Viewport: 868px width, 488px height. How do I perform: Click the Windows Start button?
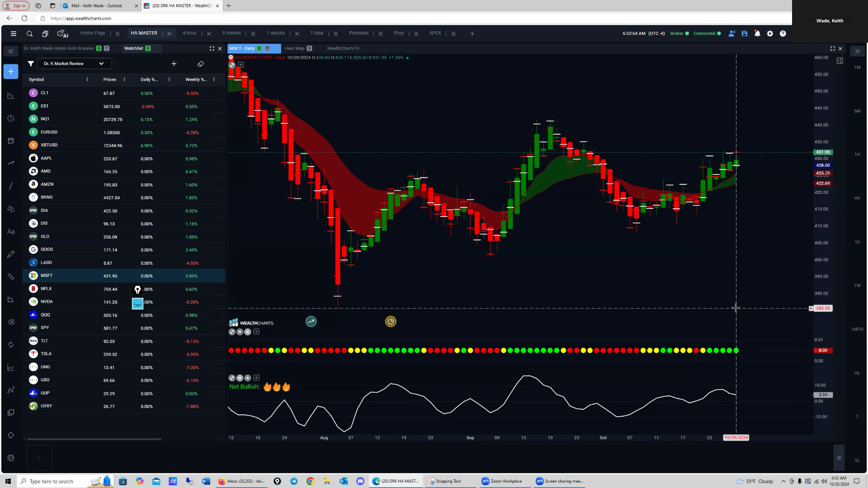[x=8, y=481]
